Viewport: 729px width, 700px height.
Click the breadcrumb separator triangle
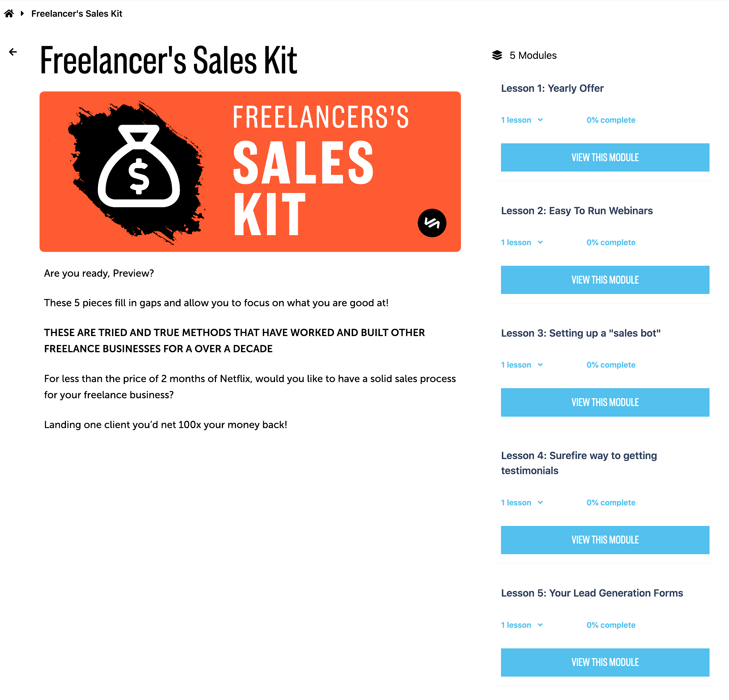pos(22,14)
